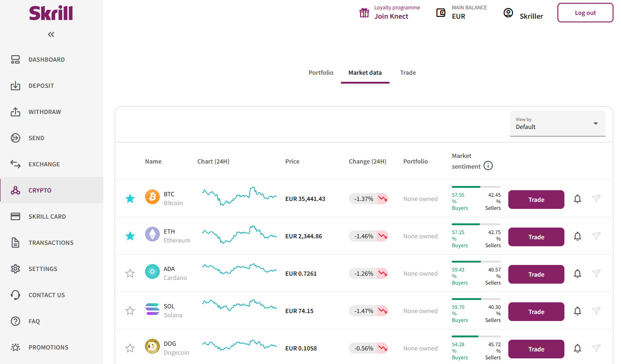Click the BTC market sentiment bar
621x364 pixels.
pyautogui.click(x=476, y=187)
